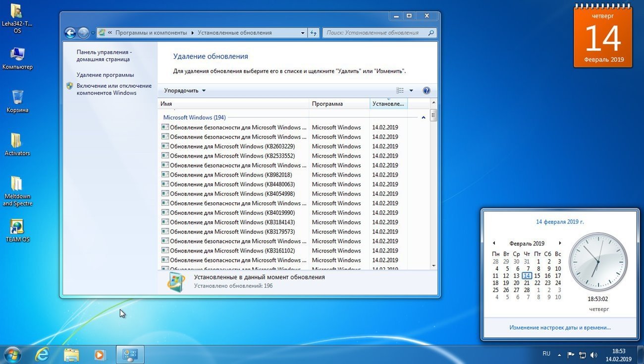Click the KB2603229 update icon
The image size is (644, 364).
pyautogui.click(x=165, y=146)
